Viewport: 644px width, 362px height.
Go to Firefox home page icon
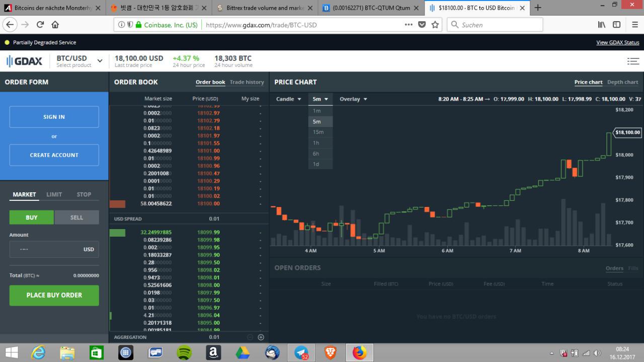[x=55, y=25]
